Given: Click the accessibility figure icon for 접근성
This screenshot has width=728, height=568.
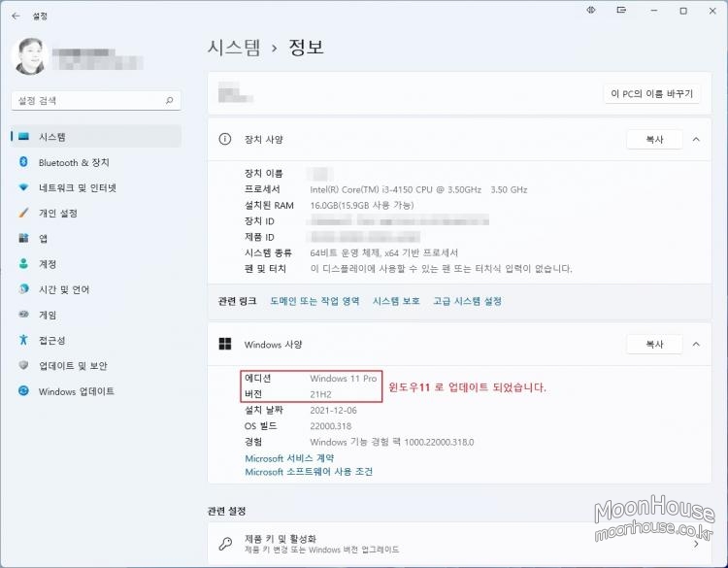Looking at the screenshot, I should coord(23,340).
